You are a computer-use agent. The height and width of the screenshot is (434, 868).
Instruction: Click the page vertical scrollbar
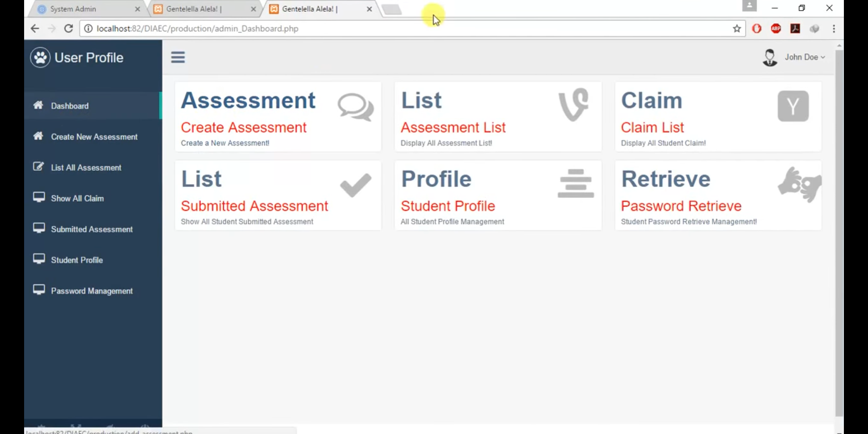[839, 233]
